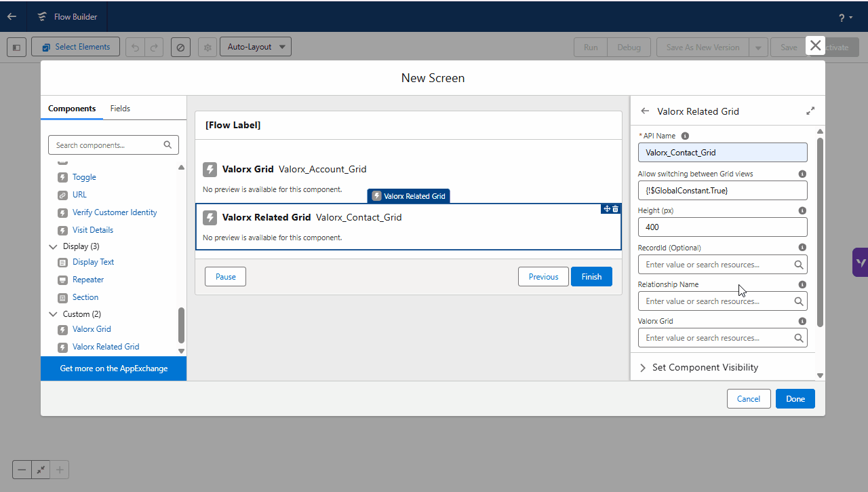This screenshot has height=492, width=868.
Task: Expand the properties panel with the expand icon
Action: point(810,111)
